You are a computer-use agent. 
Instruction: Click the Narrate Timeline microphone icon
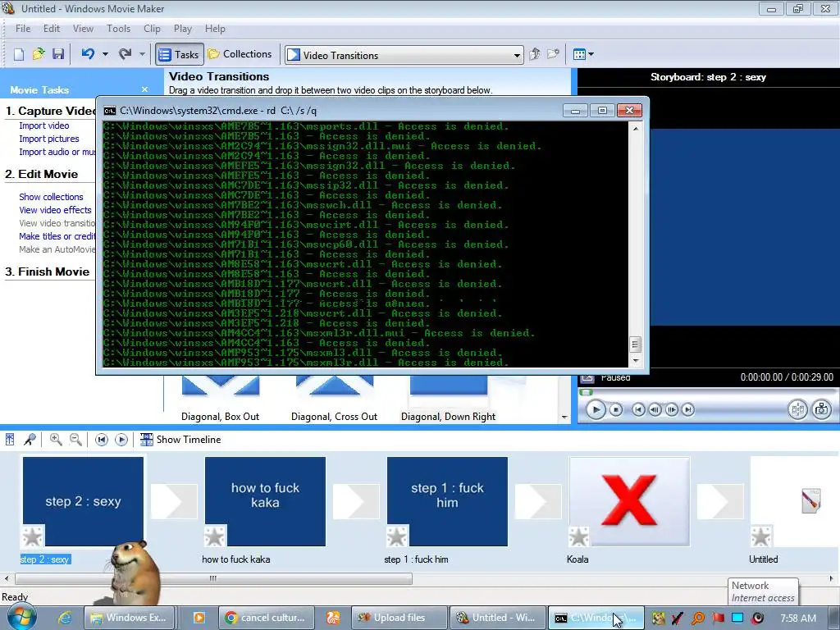(30, 440)
